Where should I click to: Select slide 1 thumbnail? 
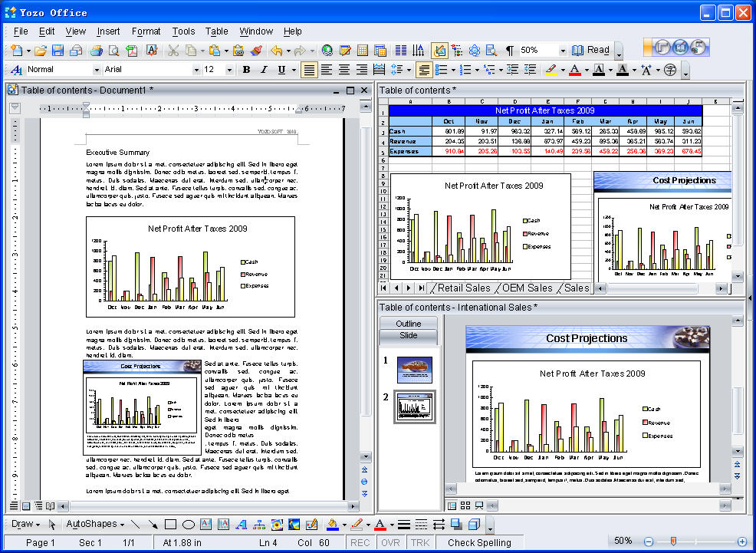pos(415,370)
